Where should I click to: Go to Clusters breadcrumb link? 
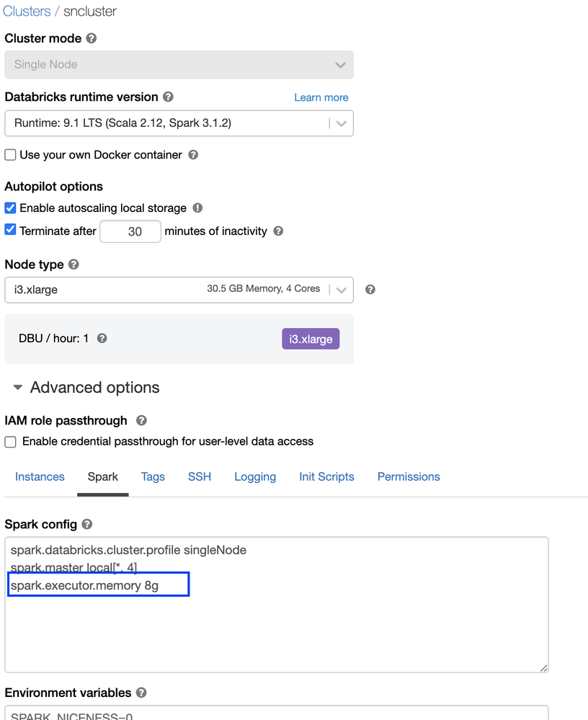point(27,12)
